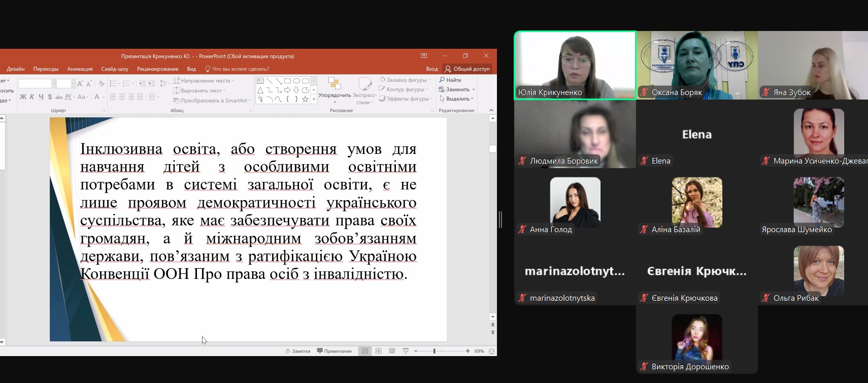Expand the shapes gallery more arrow

[314, 100]
